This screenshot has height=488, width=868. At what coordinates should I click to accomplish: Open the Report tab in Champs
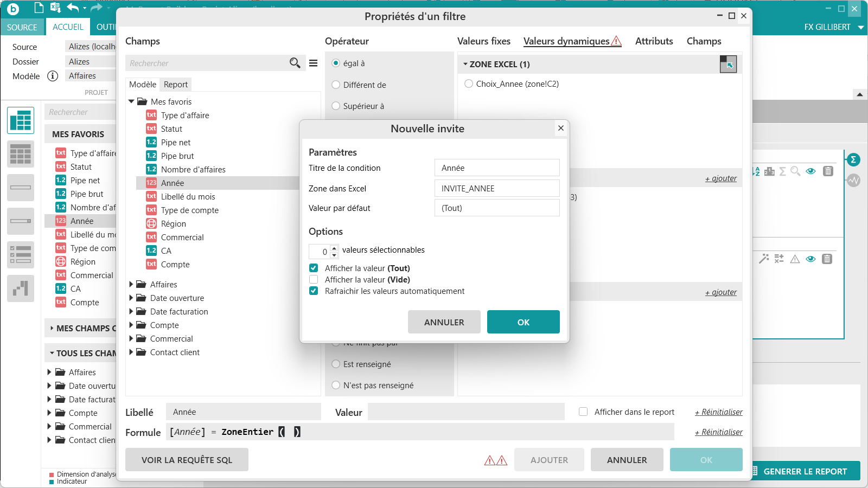click(175, 84)
